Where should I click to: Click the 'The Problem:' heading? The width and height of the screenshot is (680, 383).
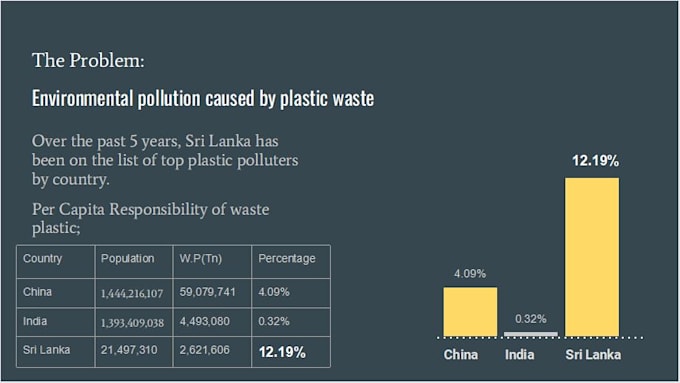click(88, 60)
